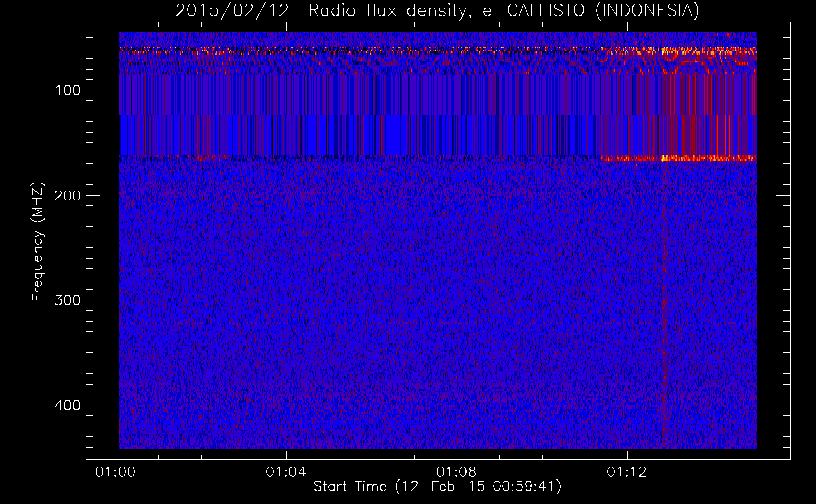Click the 'Frequency (MHZ)' axis label

[x=38, y=242]
